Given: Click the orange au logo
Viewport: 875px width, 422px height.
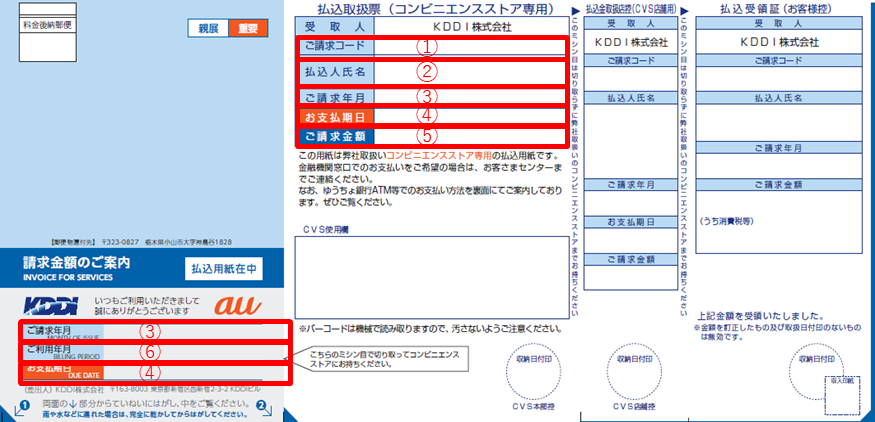Looking at the screenshot, I should click(238, 305).
